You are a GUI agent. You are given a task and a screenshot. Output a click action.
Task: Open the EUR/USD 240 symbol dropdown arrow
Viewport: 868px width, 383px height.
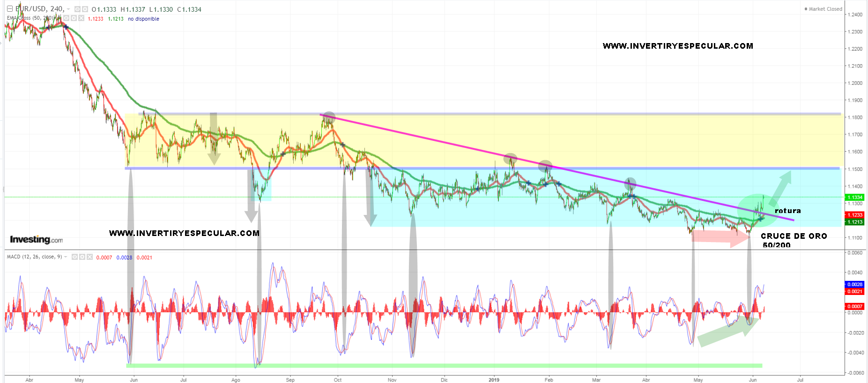coord(69,9)
